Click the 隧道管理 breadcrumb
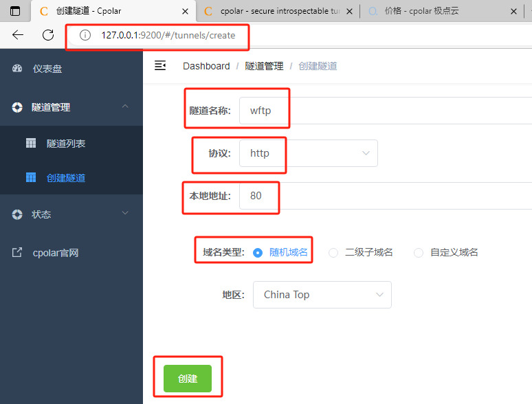Viewport: 532px width, 404px height. point(264,66)
